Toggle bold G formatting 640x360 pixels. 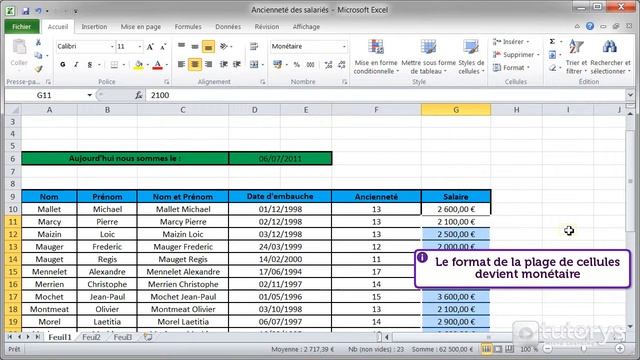(x=62, y=64)
